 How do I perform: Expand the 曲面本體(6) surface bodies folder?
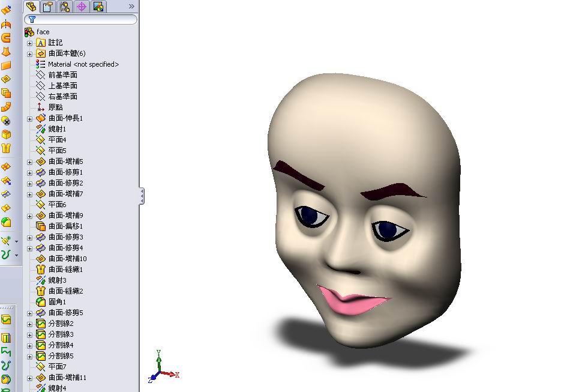coord(30,53)
